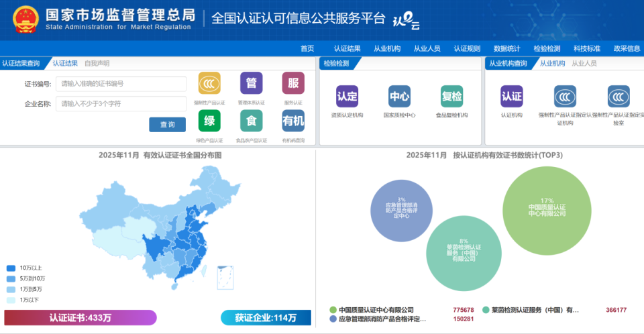The height and width of the screenshot is (334, 644).
Task: Open the 认证机构 icon
Action: click(x=512, y=97)
